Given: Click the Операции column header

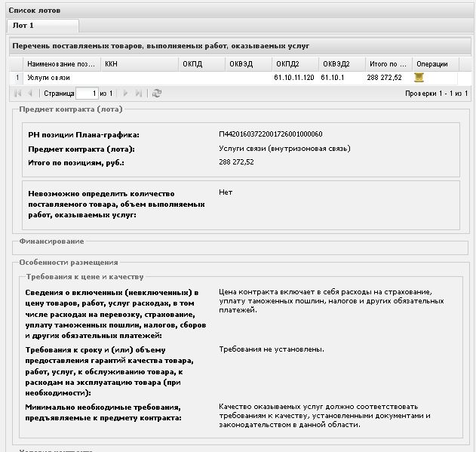Looking at the screenshot, I should pyautogui.click(x=435, y=64).
